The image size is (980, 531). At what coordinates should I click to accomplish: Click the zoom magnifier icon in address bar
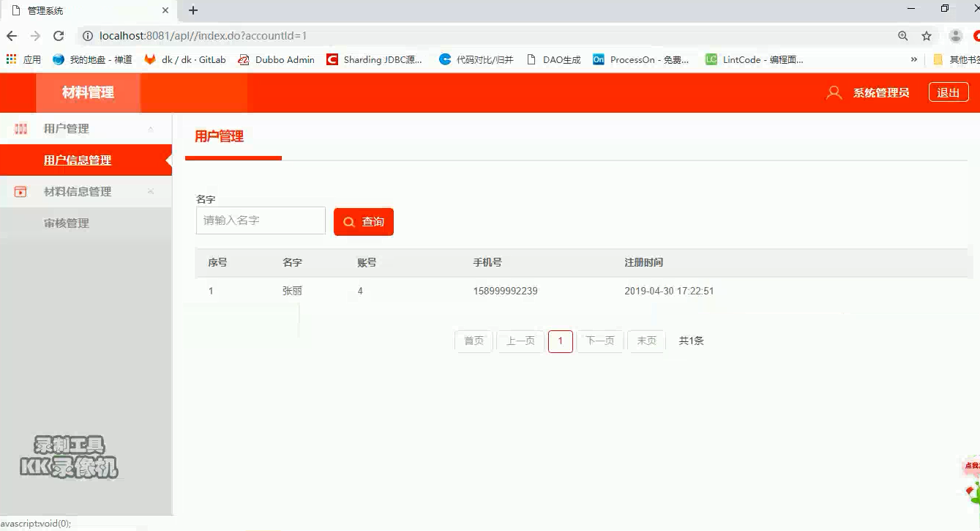tap(903, 36)
